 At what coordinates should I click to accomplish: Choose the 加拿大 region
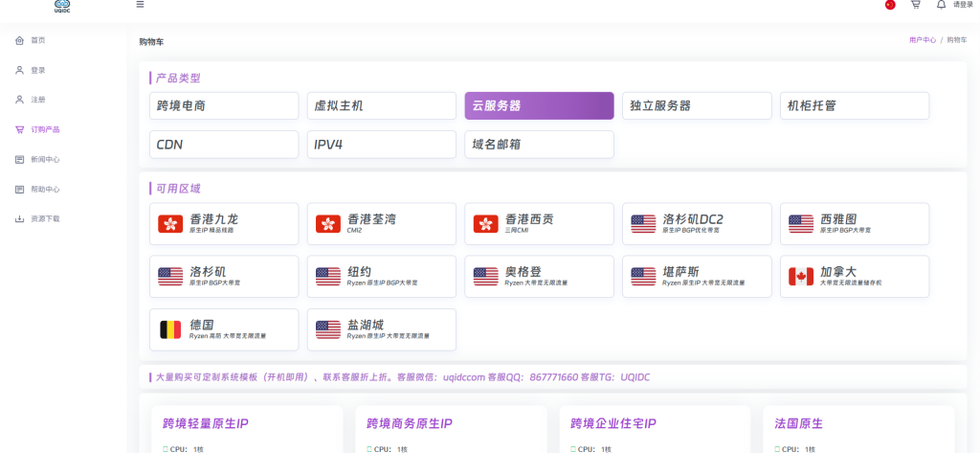click(x=855, y=277)
